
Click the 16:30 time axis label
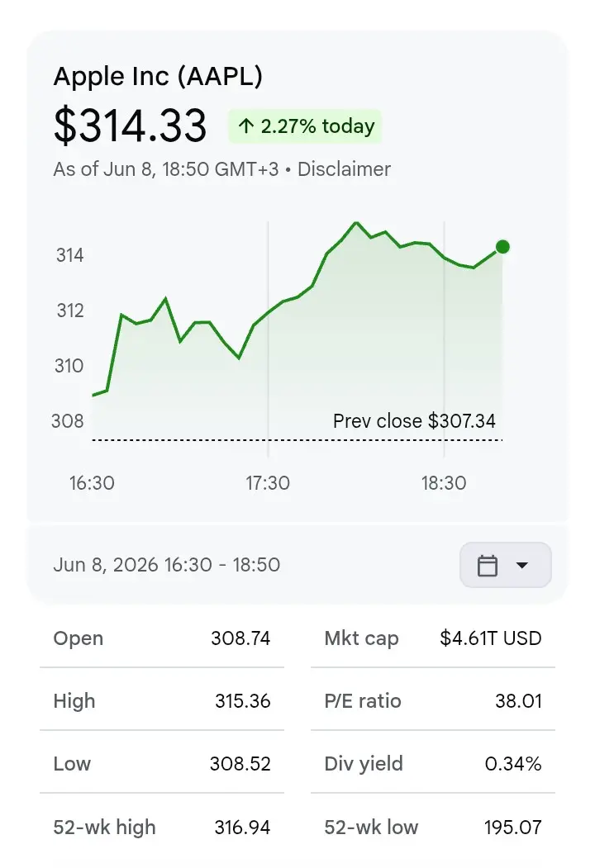pyautogui.click(x=92, y=483)
